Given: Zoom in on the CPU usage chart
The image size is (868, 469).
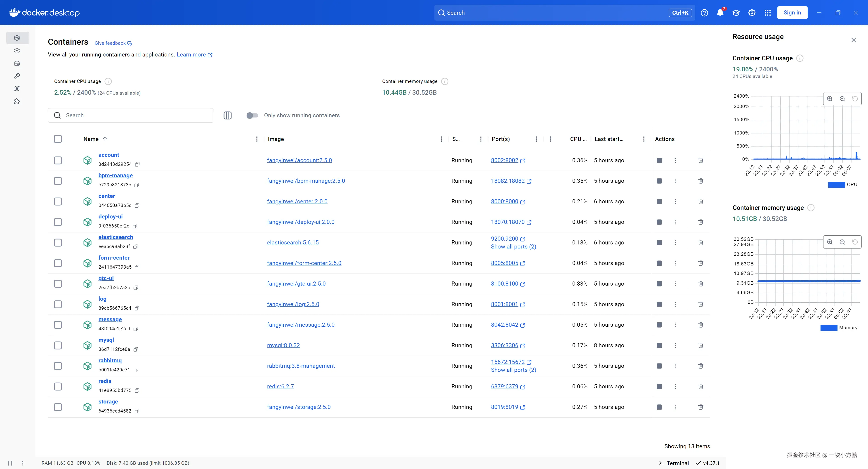Looking at the screenshot, I should 830,99.
